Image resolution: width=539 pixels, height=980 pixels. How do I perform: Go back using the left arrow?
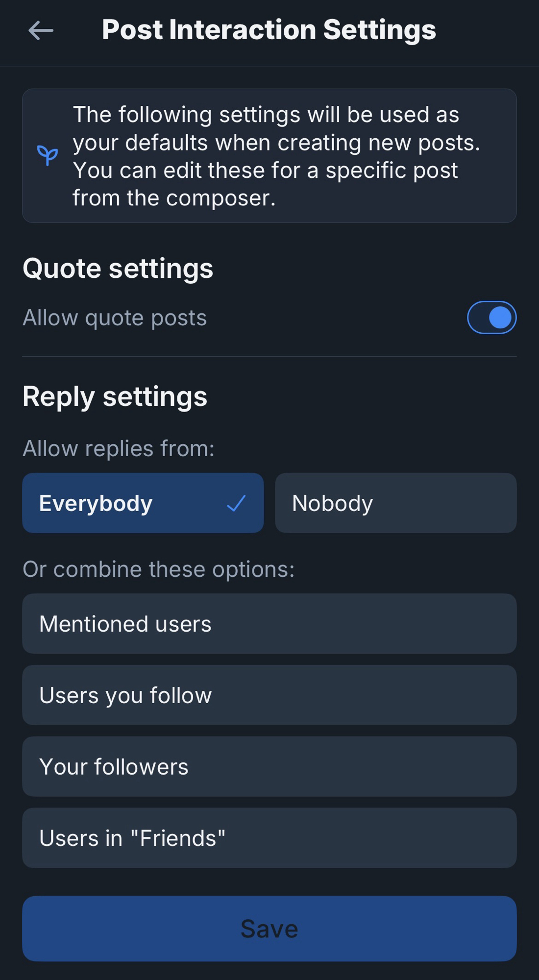tap(41, 30)
